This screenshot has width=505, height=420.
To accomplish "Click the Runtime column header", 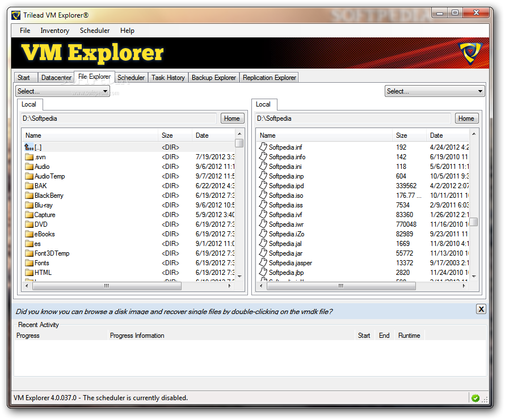I will pyautogui.click(x=409, y=336).
